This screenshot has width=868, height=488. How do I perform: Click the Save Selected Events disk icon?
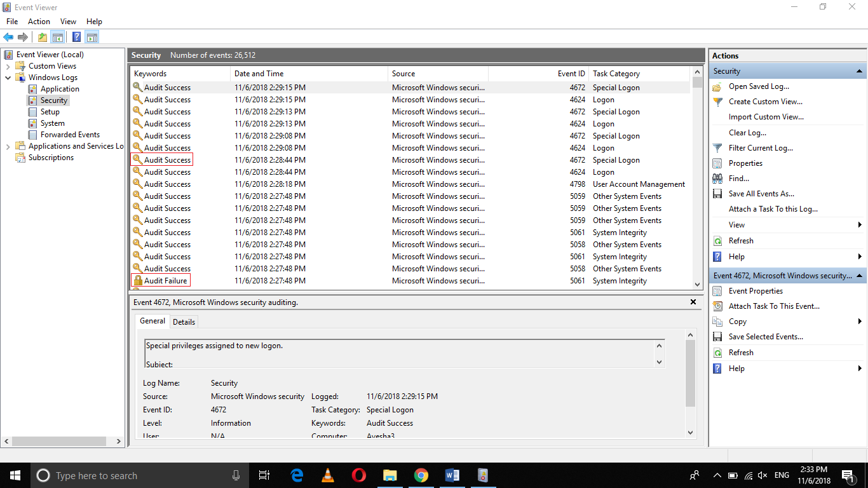point(717,337)
